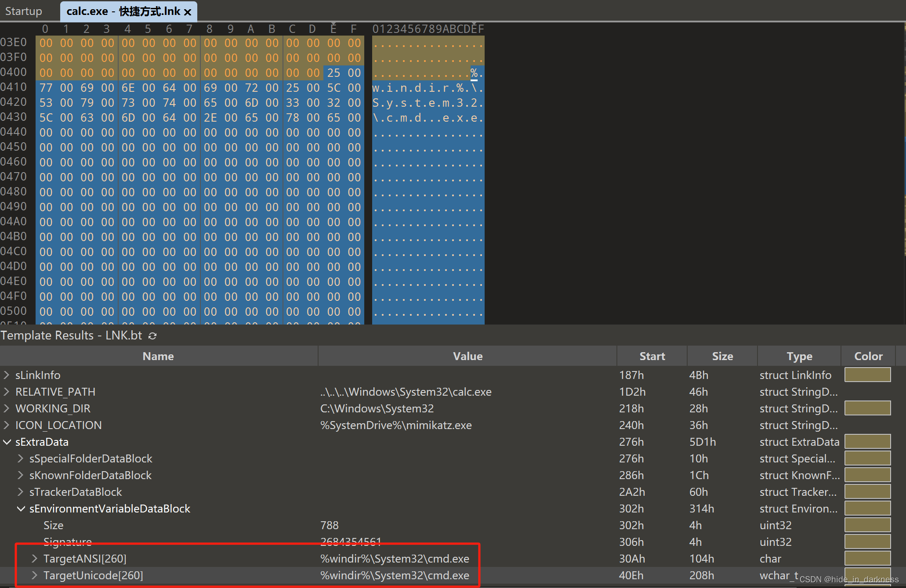Image resolution: width=906 pixels, height=588 pixels.
Task: Click the refresh icon beside LNK.bt
Action: pyautogui.click(x=152, y=336)
